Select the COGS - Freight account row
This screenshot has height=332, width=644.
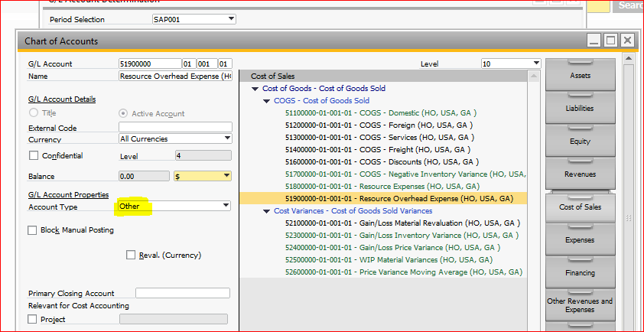[376, 150]
